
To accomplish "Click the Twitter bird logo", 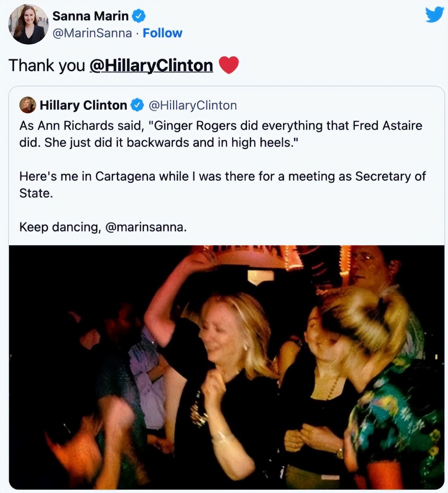I will click(x=434, y=15).
